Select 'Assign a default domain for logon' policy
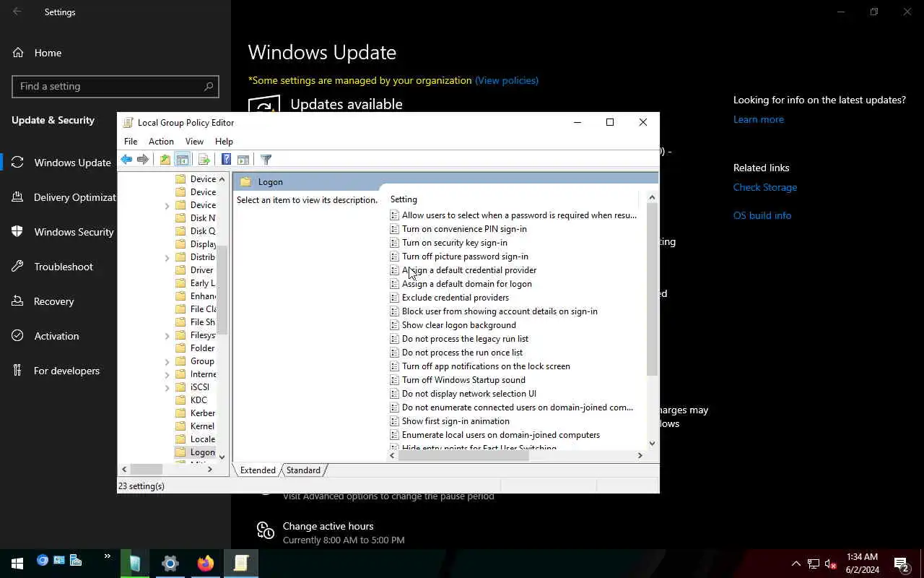 [467, 284]
